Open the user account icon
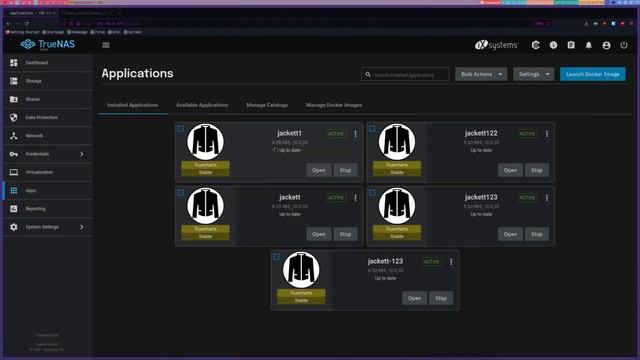The width and height of the screenshot is (640, 360). click(607, 45)
